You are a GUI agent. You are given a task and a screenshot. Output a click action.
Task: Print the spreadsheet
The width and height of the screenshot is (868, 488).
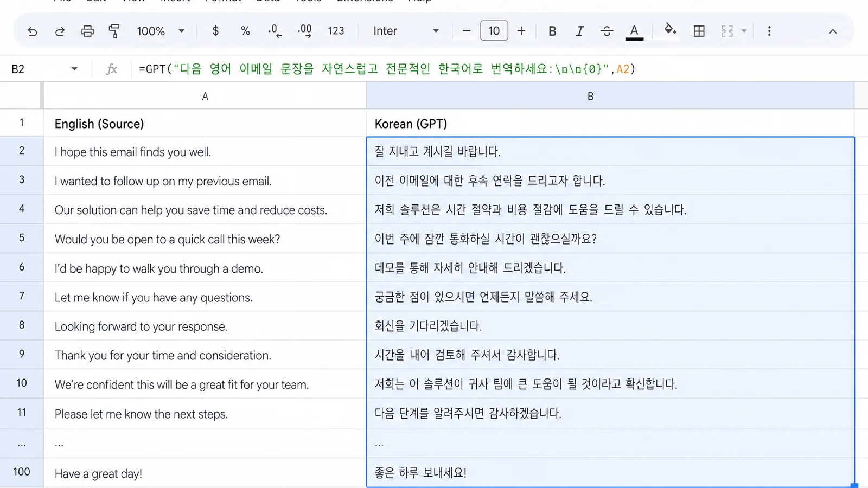[x=87, y=31]
